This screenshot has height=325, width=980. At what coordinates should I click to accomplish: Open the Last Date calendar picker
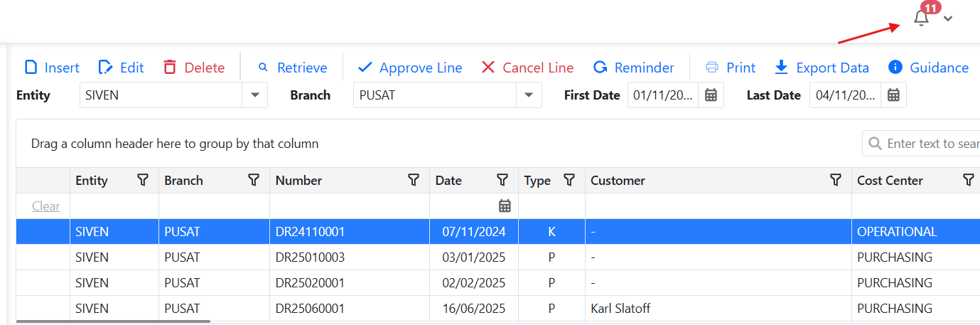(893, 95)
